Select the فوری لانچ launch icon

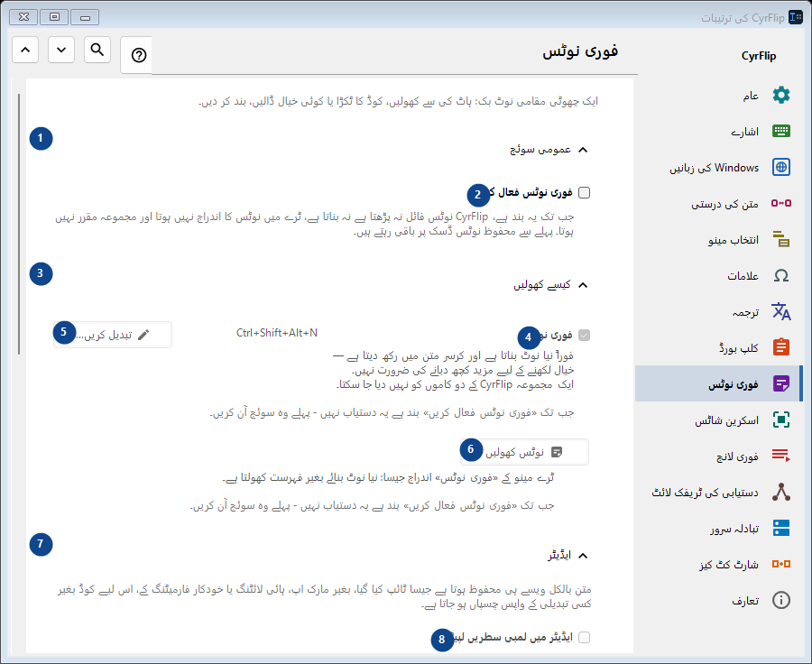coord(781,456)
